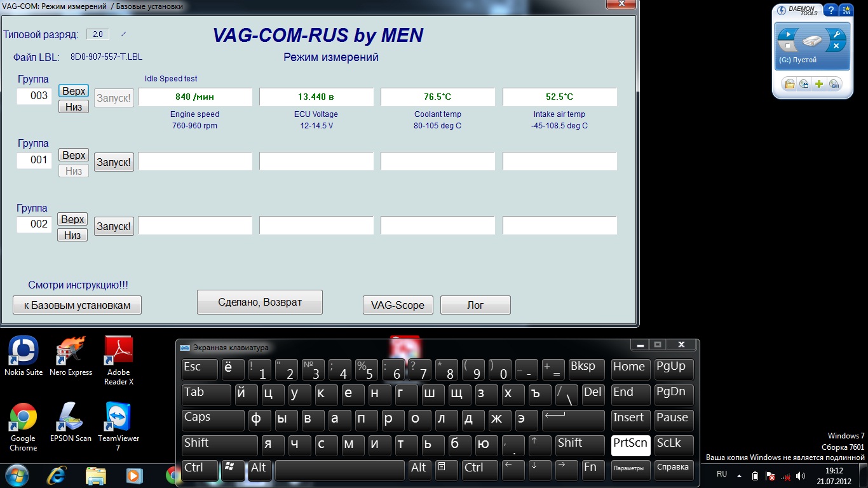The image size is (868, 488).
Task: Click the Лог button
Action: click(x=475, y=305)
